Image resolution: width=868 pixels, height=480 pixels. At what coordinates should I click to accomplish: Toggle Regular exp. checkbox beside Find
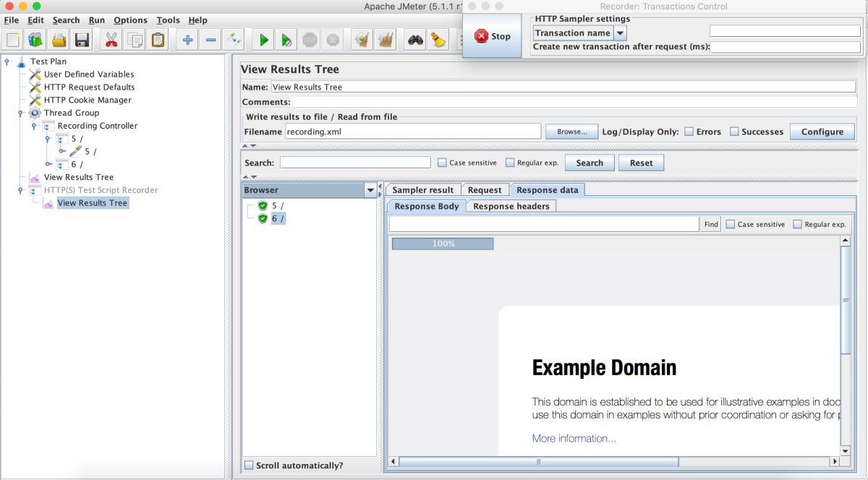(x=798, y=224)
